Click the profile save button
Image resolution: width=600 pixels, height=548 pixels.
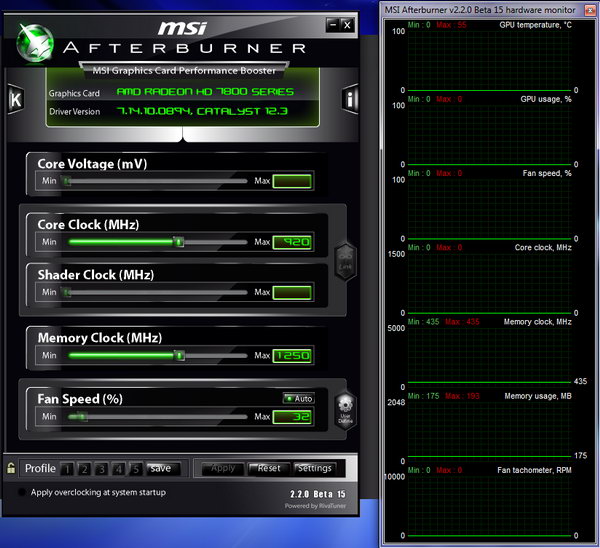point(162,468)
